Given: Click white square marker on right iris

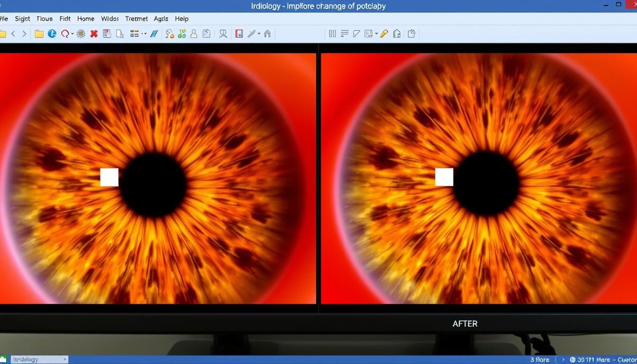Looking at the screenshot, I should tap(444, 177).
